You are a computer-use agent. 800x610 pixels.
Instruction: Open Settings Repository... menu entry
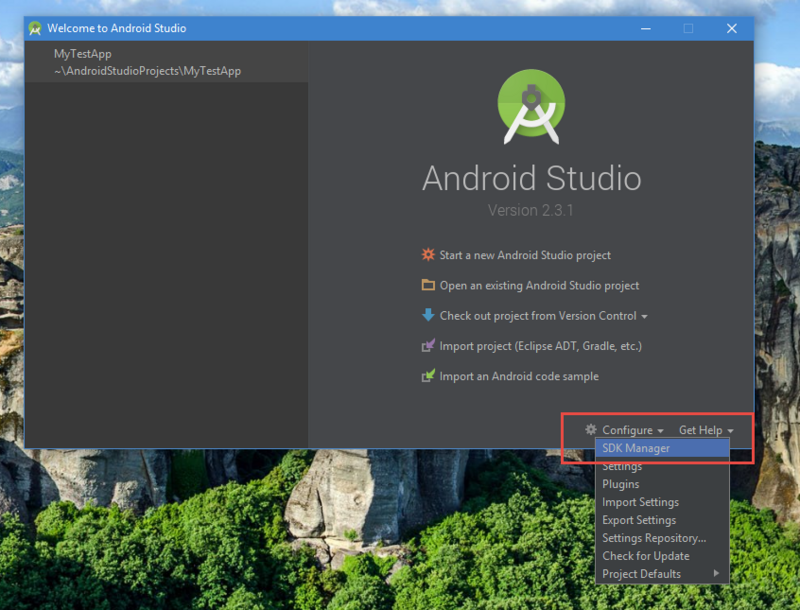[662, 538]
